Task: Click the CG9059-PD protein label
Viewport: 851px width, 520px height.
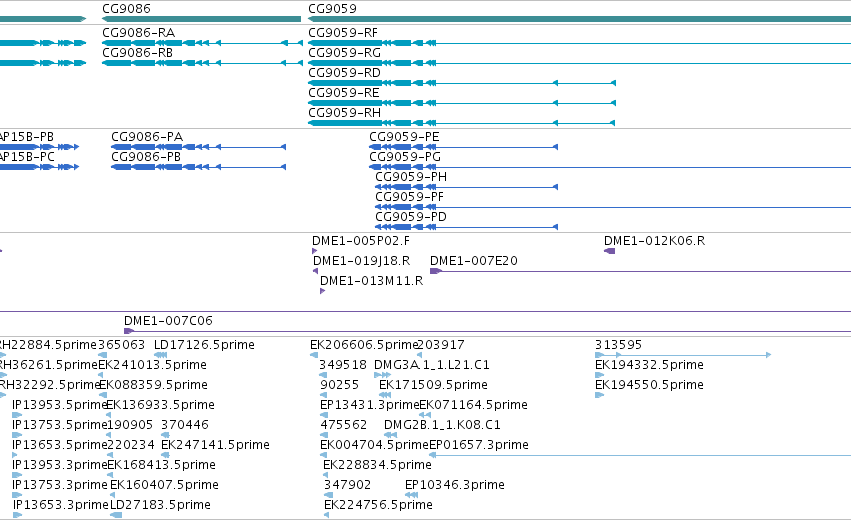Action: pos(411,217)
